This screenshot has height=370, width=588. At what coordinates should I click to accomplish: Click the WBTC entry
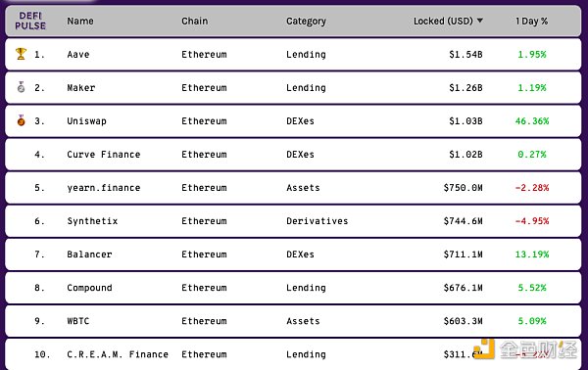78,321
